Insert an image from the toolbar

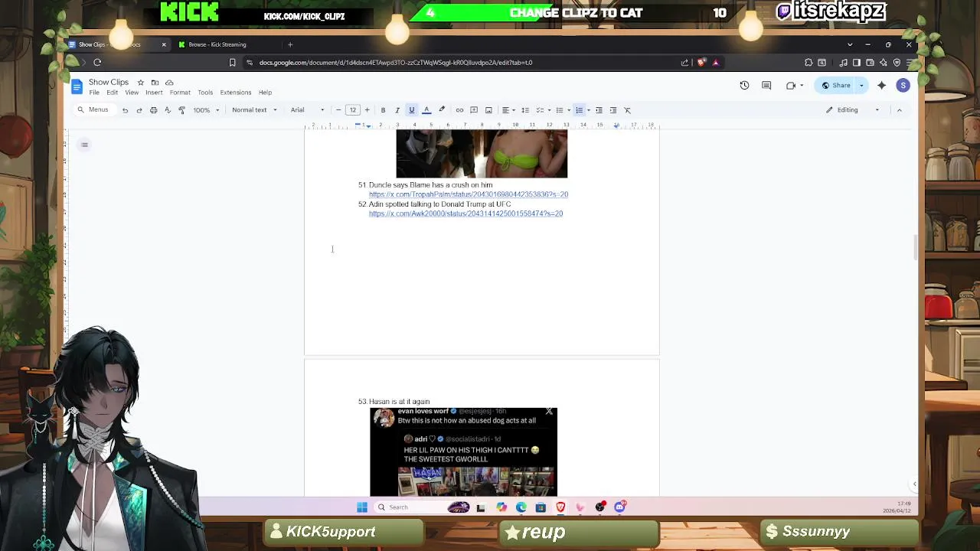pos(488,110)
